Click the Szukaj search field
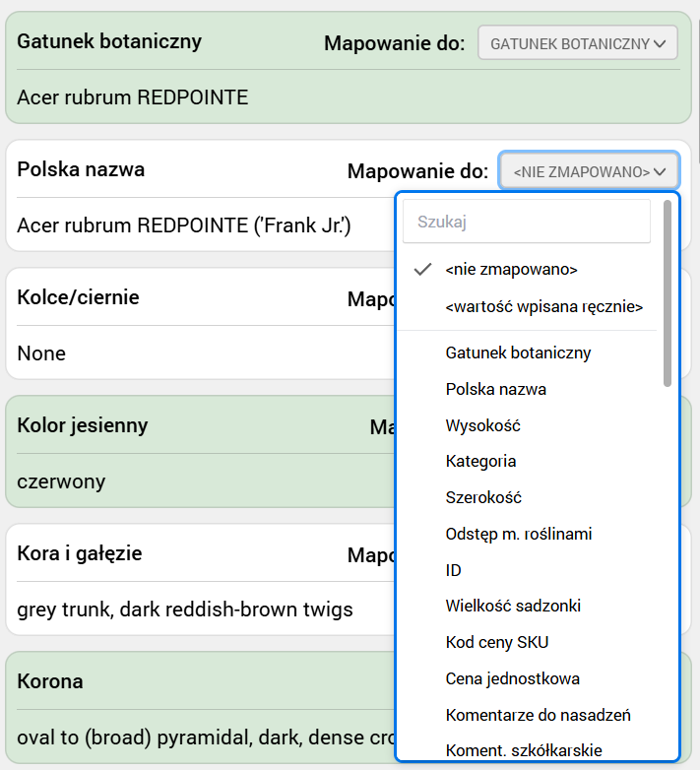Viewport: 700px width, 770px height. 527,222
